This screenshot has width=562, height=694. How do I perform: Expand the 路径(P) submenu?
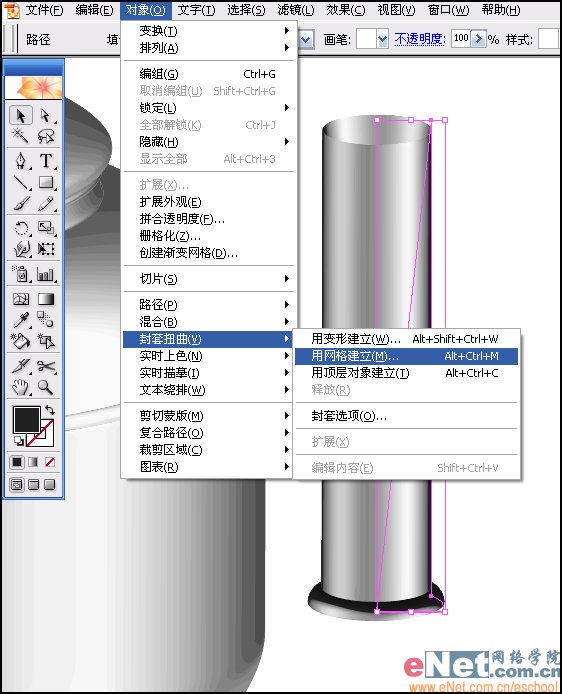coord(208,305)
